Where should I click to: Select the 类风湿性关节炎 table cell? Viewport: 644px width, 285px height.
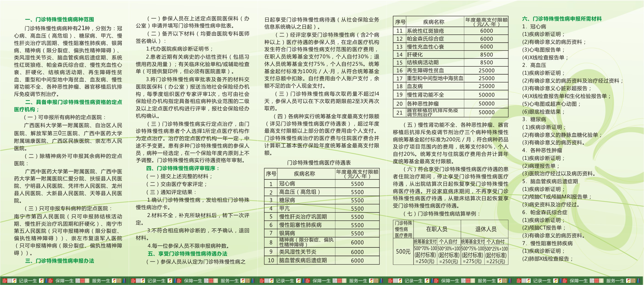click(297, 252)
